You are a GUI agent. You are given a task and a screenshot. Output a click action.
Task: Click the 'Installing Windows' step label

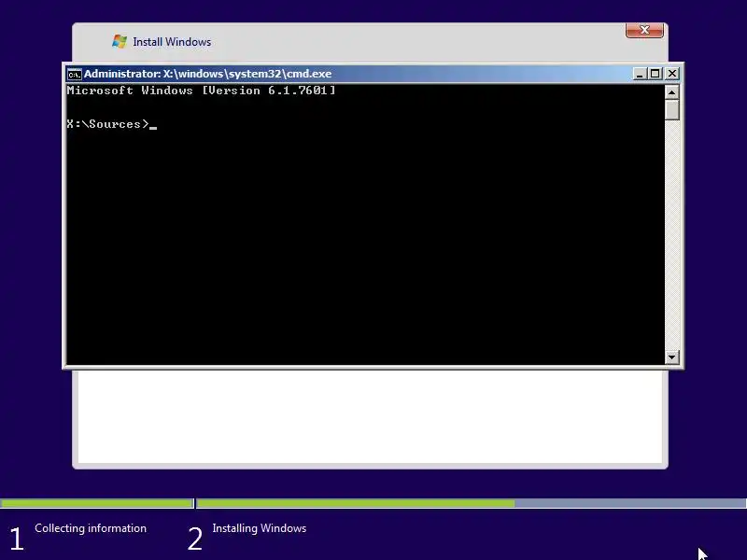pyautogui.click(x=260, y=528)
